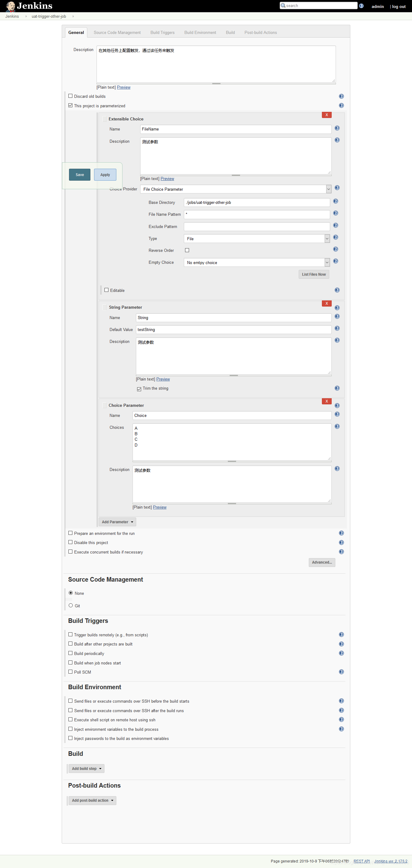Open help for Extensible Choice Name field
This screenshot has height=868, width=412.
tap(337, 128)
